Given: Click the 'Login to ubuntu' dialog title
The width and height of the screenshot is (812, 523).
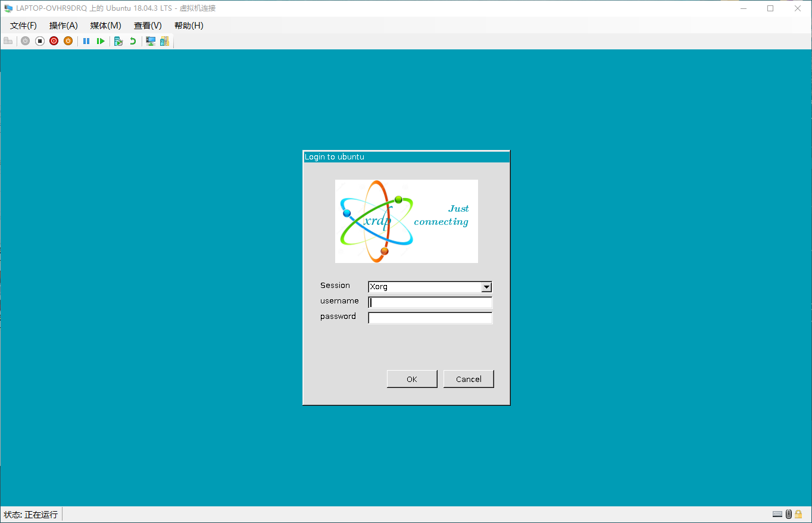Looking at the screenshot, I should coord(335,157).
